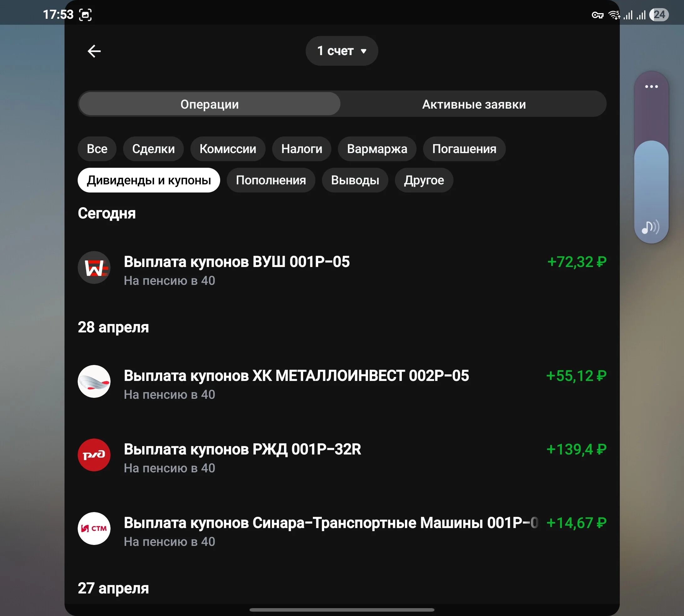684x616 pixels.
Task: Tap the back arrow icon
Action: [x=94, y=51]
